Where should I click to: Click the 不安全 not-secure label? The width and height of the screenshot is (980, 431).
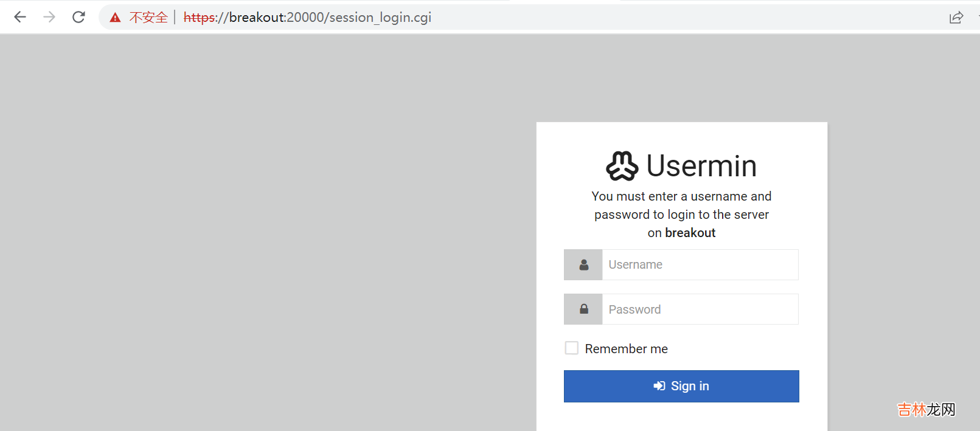click(148, 18)
